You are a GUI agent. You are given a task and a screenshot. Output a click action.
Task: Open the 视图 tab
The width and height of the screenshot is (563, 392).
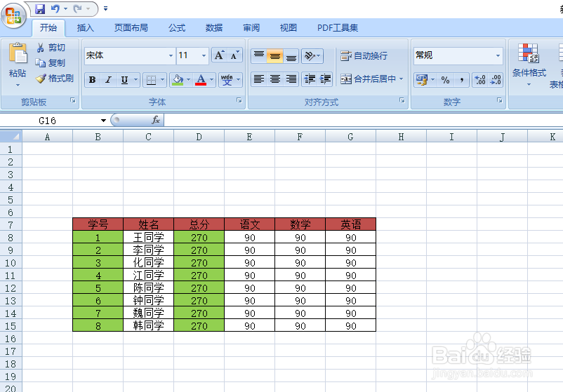click(x=289, y=28)
